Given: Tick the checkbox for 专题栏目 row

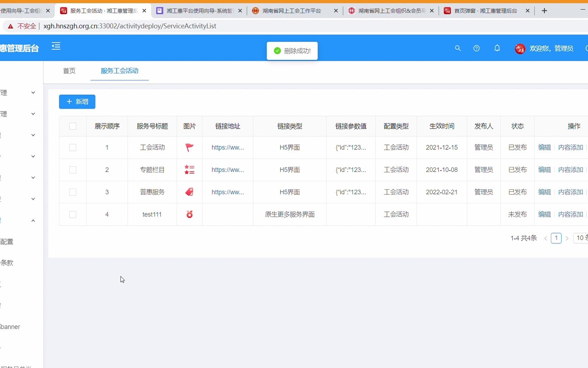Looking at the screenshot, I should point(73,170).
